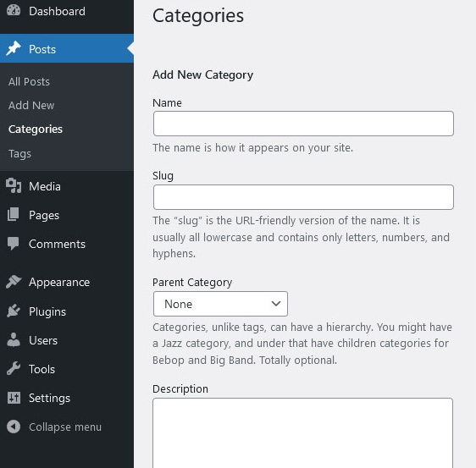Focus the Description text area
Screen dimensions: 476x468
[302, 433]
